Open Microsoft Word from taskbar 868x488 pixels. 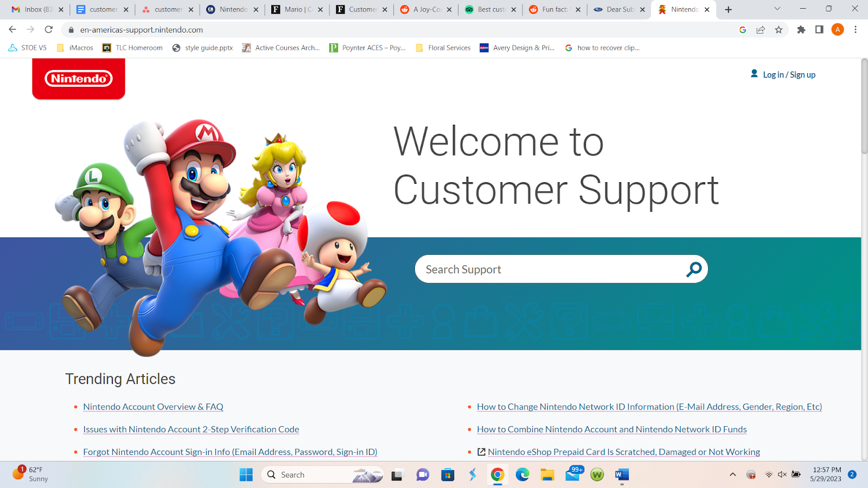(622, 475)
